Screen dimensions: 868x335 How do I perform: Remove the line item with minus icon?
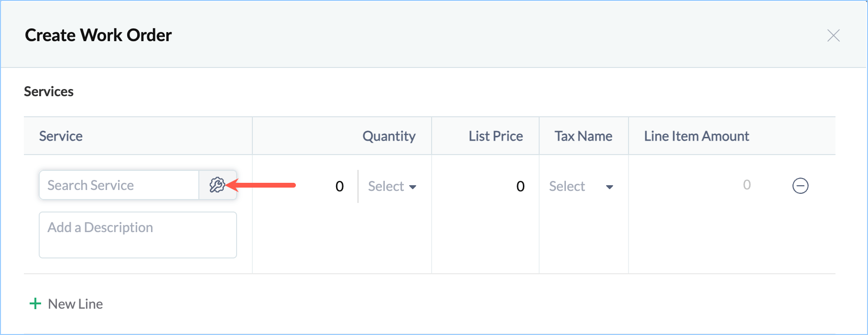click(800, 186)
